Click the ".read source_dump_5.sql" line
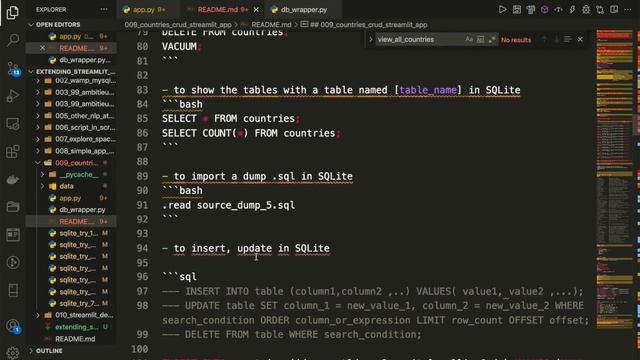This screenshot has height=360, width=640. (228, 205)
